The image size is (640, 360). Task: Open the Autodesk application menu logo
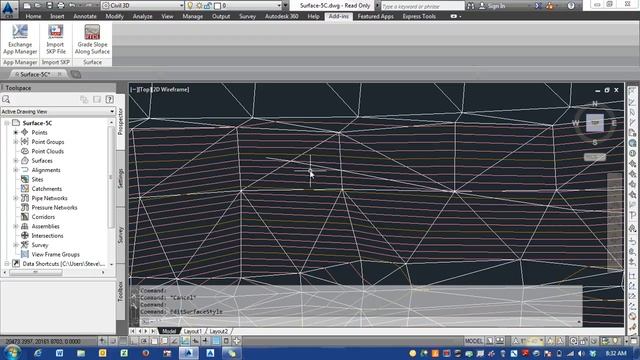pos(8,9)
